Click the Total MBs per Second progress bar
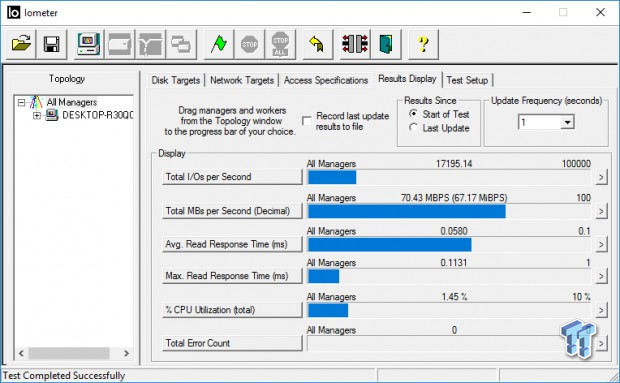 point(449,211)
